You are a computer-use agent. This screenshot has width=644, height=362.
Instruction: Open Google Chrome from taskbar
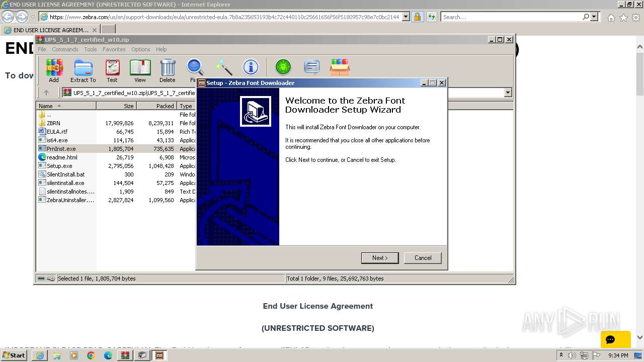click(91, 355)
